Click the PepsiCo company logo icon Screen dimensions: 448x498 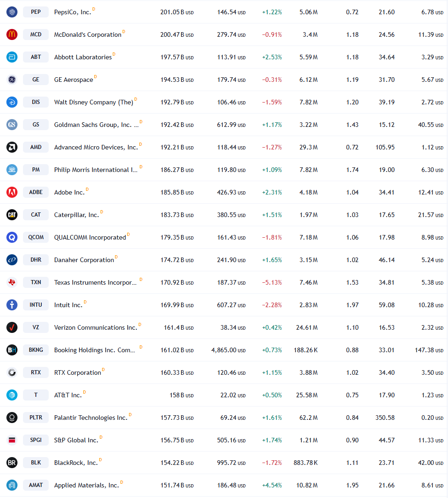12,12
